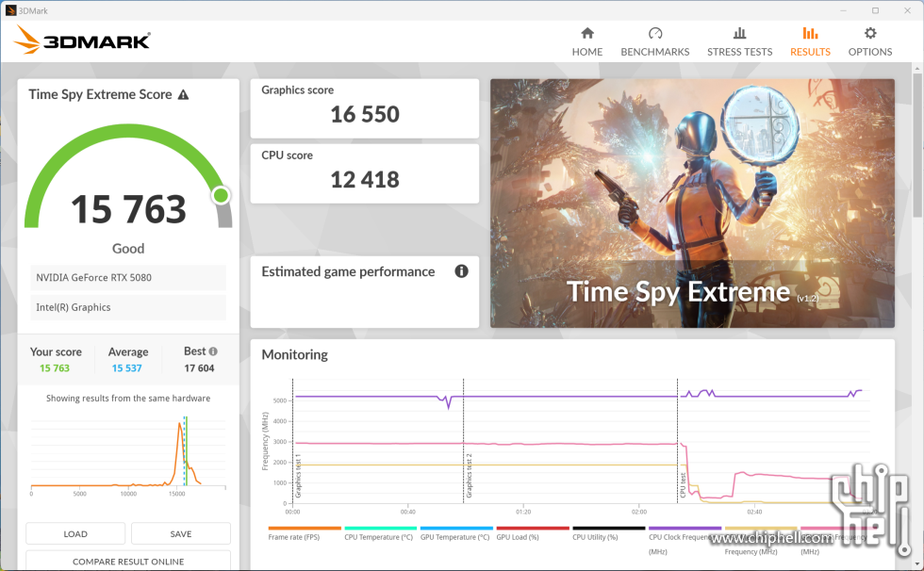Viewport: 924px width, 571px height.
Task: Click the vertical scrollbar thumb
Action: (917, 145)
